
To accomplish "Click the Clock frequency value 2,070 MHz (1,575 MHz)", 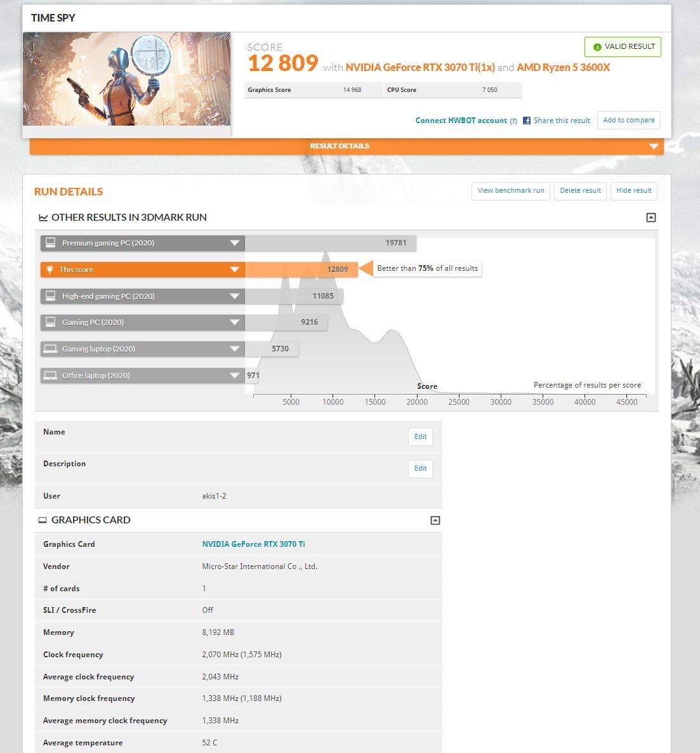I will point(242,655).
